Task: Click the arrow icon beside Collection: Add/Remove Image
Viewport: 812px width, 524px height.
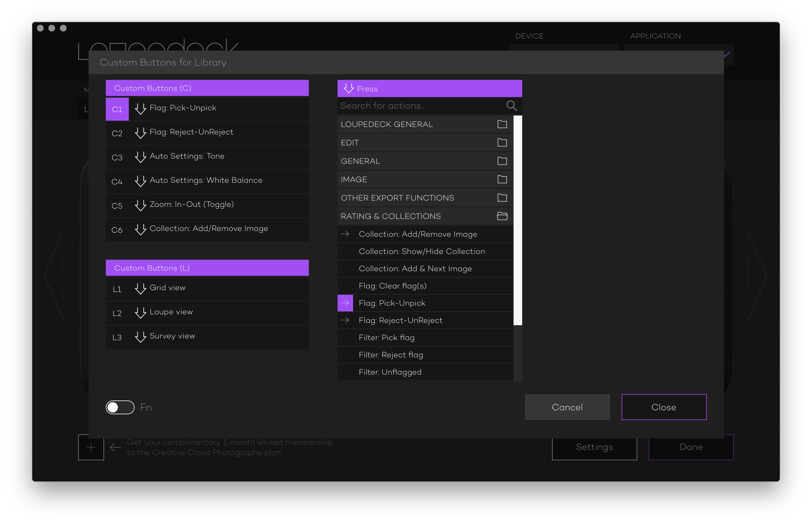Action: [x=345, y=234]
